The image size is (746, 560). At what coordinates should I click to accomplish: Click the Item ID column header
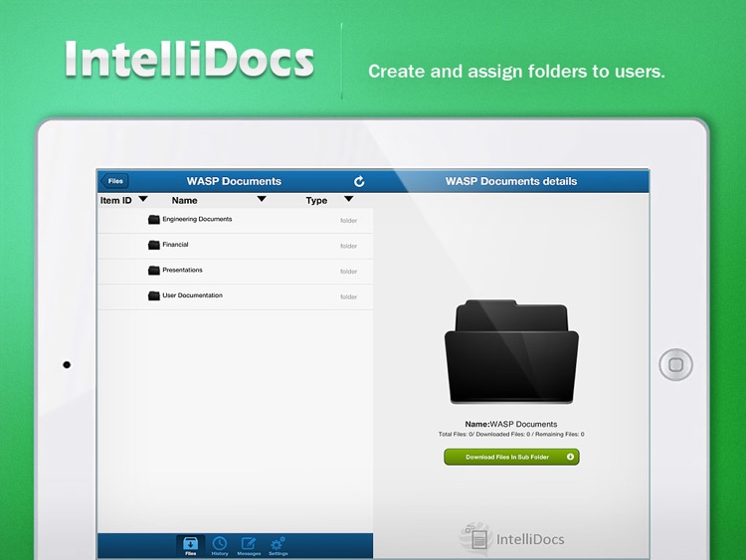pos(115,200)
